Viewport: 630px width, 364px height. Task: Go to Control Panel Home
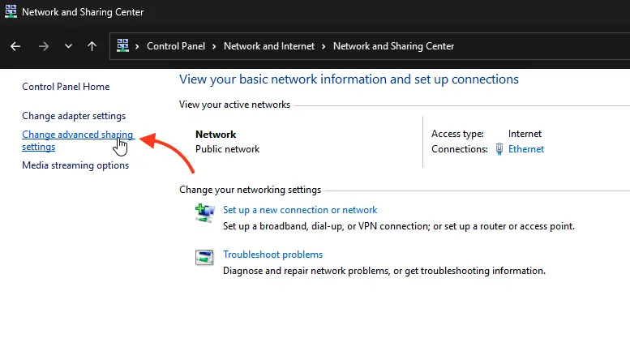66,87
